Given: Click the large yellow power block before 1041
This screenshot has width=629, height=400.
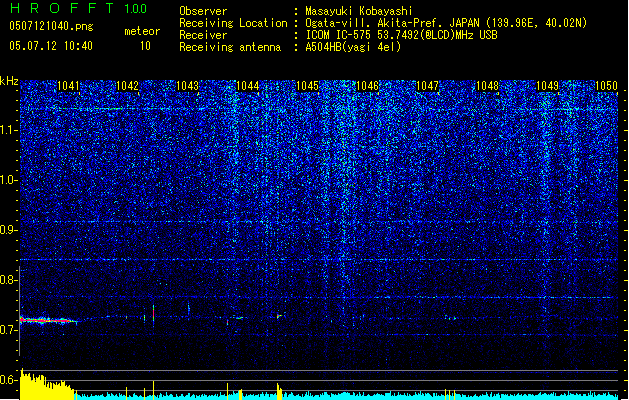Looking at the screenshot, I should 46,385.
